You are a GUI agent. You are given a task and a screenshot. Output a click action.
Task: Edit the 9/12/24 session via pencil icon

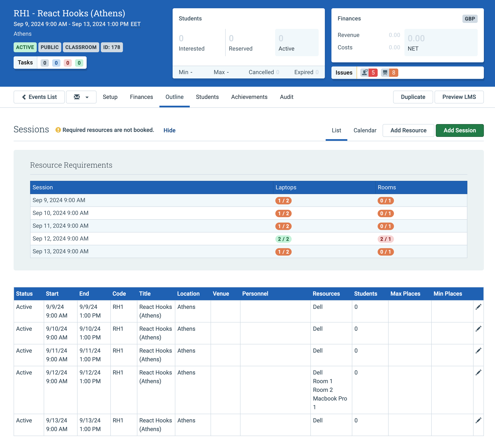[478, 372]
